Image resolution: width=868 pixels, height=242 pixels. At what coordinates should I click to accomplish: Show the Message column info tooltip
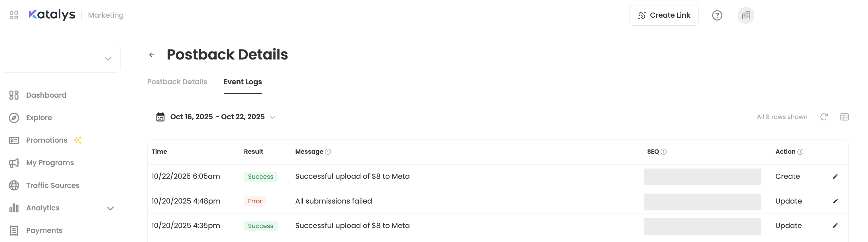pyautogui.click(x=328, y=152)
